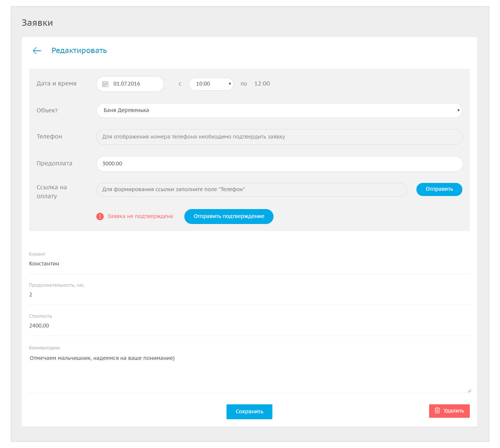500x448 pixels.
Task: Click the trash icon on Удалить
Action: point(437,411)
